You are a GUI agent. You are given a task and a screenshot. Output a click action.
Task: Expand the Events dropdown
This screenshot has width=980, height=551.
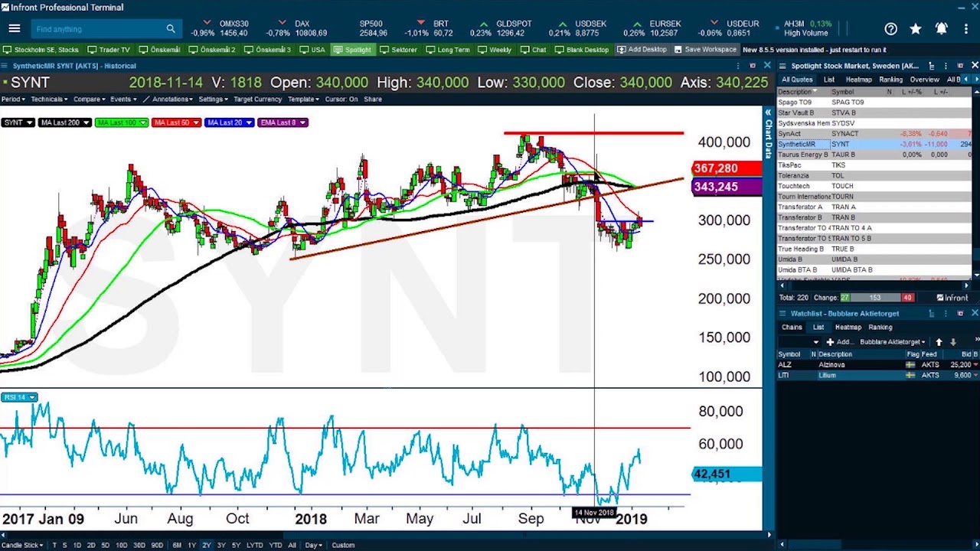tap(122, 99)
